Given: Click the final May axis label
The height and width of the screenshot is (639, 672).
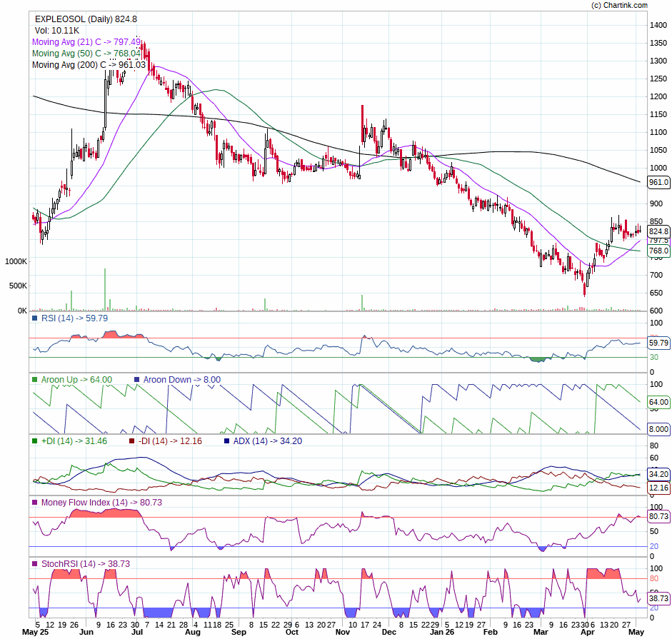Looking at the screenshot, I should [x=636, y=632].
